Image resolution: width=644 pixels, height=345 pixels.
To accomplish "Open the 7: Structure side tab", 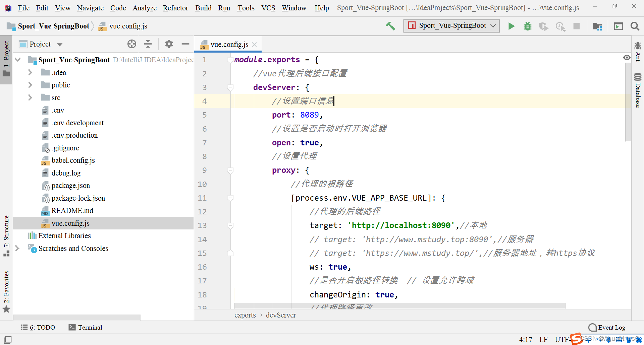I will click(x=6, y=236).
